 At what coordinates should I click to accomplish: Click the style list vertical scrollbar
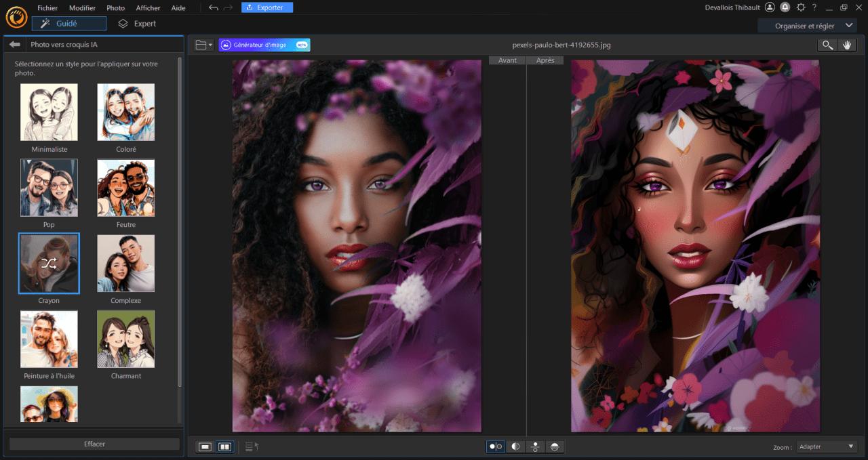click(180, 224)
